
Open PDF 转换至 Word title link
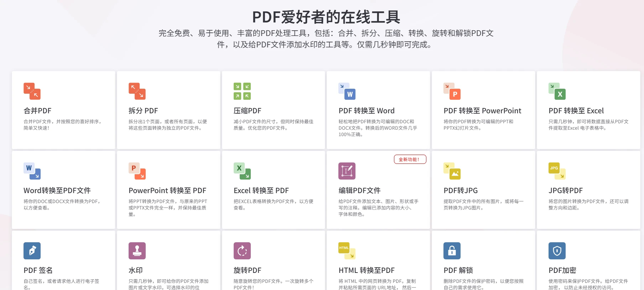[367, 111]
